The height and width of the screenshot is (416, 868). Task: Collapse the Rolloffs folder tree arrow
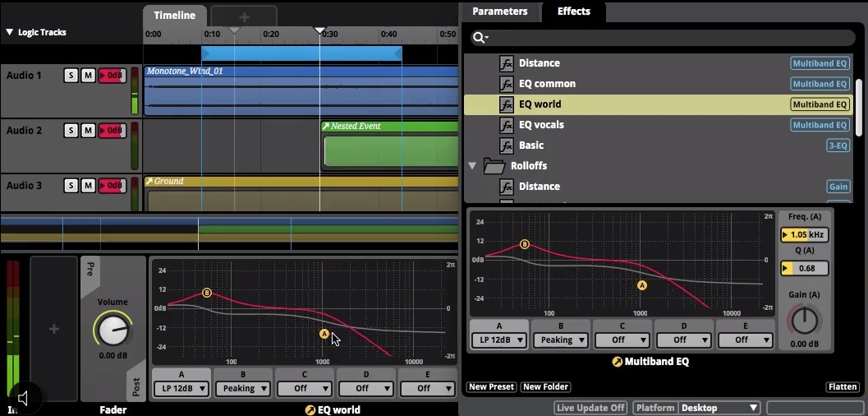[x=472, y=165]
